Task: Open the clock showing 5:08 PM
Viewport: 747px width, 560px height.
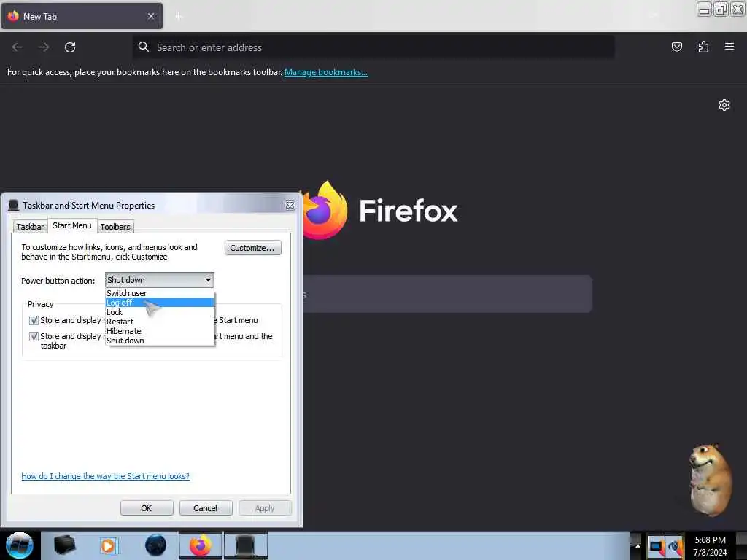Action: coord(710,545)
